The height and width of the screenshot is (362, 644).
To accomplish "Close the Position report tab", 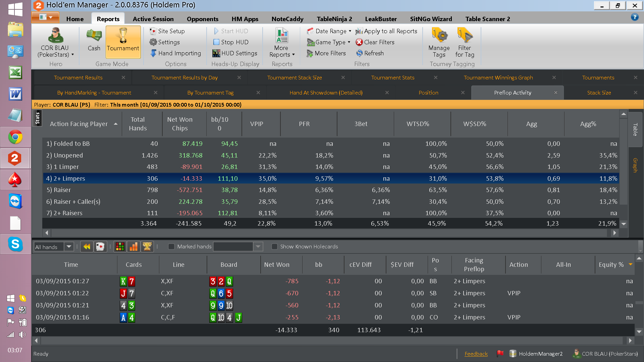I will pos(463,93).
